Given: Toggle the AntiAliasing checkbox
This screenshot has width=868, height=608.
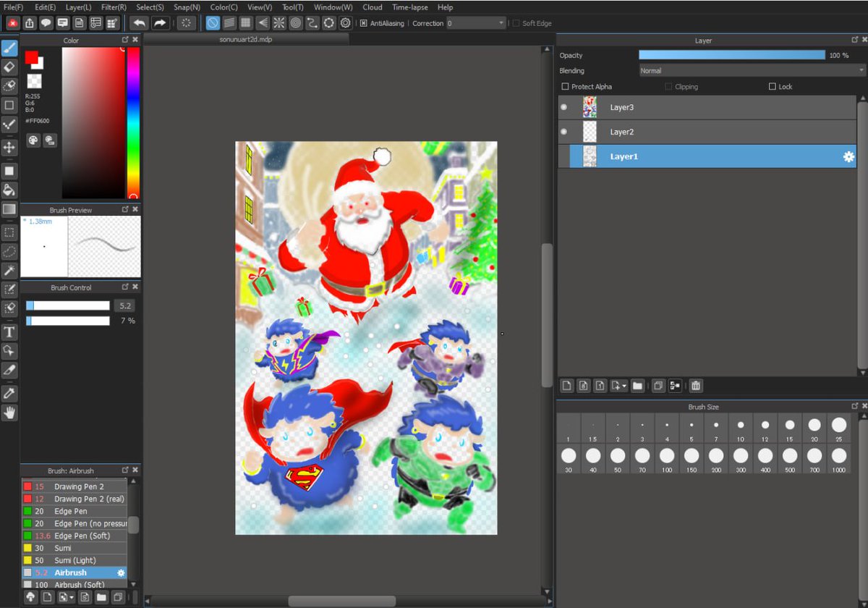Looking at the screenshot, I should (x=364, y=23).
